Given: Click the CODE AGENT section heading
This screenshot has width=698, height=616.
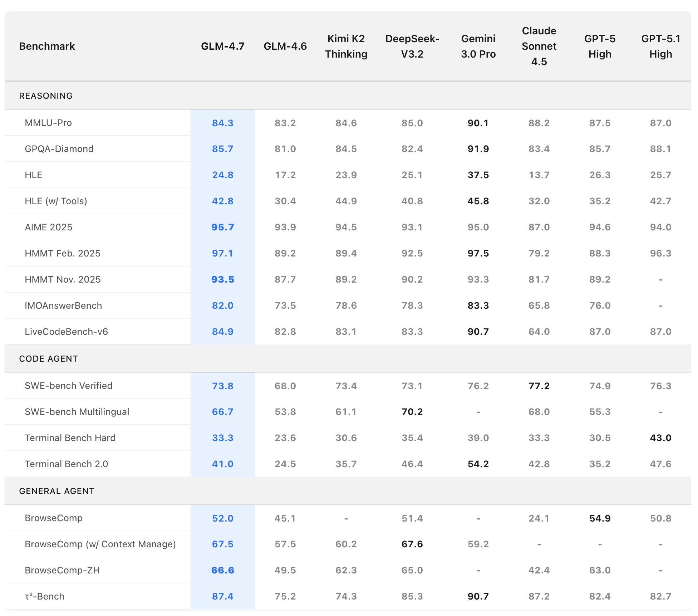Looking at the screenshot, I should pos(48,358).
